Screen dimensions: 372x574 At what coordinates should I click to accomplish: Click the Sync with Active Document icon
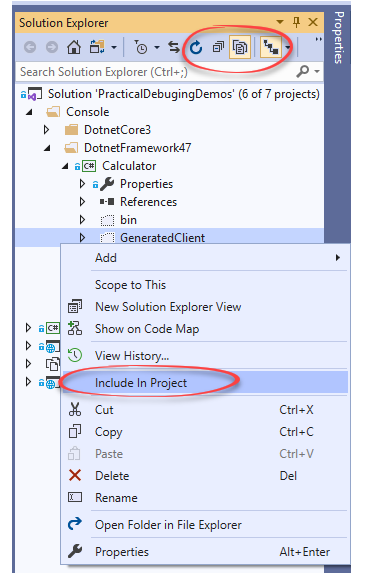(174, 47)
